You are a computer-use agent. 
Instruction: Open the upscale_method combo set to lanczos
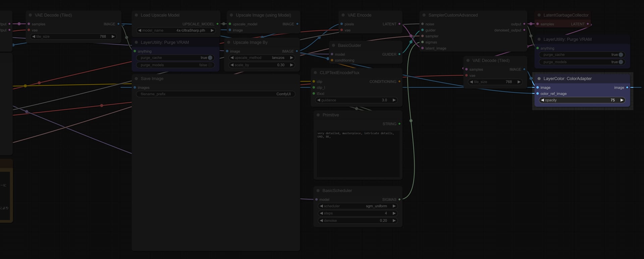[262, 57]
